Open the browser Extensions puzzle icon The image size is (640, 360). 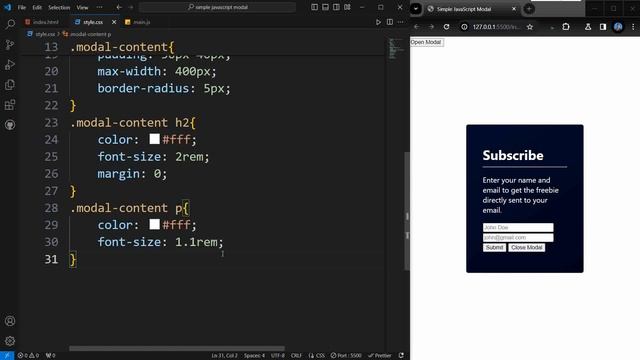[x=566, y=27]
